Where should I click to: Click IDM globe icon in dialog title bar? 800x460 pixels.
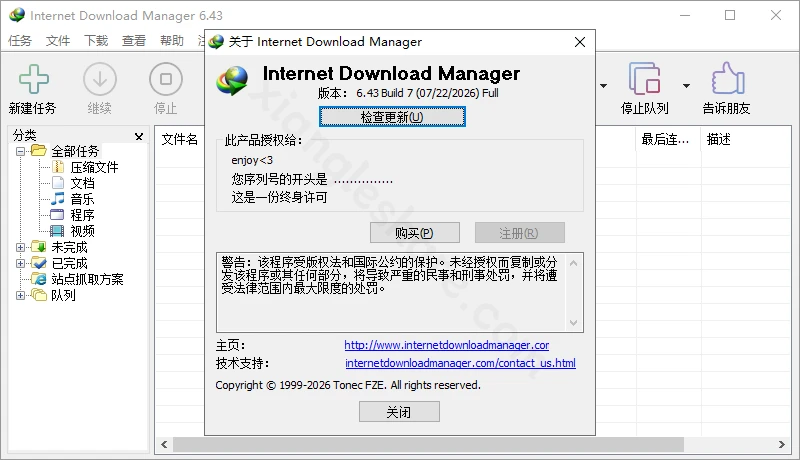[216, 42]
